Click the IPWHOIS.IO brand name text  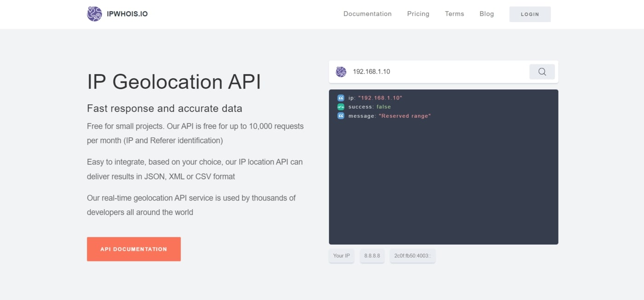[127, 14]
